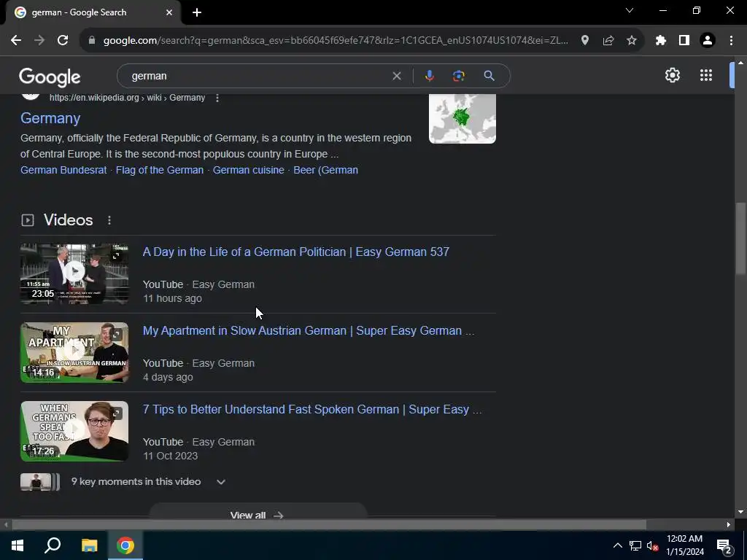
Task: Click the Chrome icon in taskbar
Action: (125, 545)
